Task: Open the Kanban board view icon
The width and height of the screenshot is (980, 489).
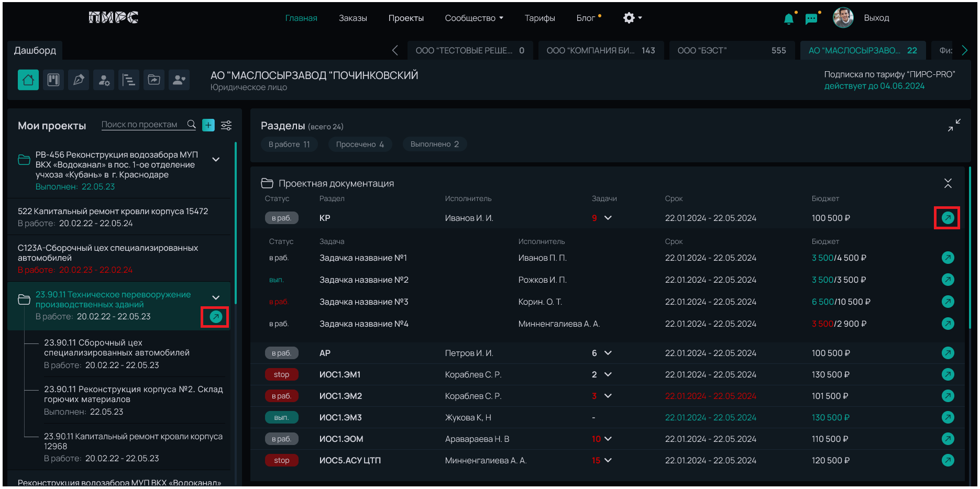Action: click(53, 80)
